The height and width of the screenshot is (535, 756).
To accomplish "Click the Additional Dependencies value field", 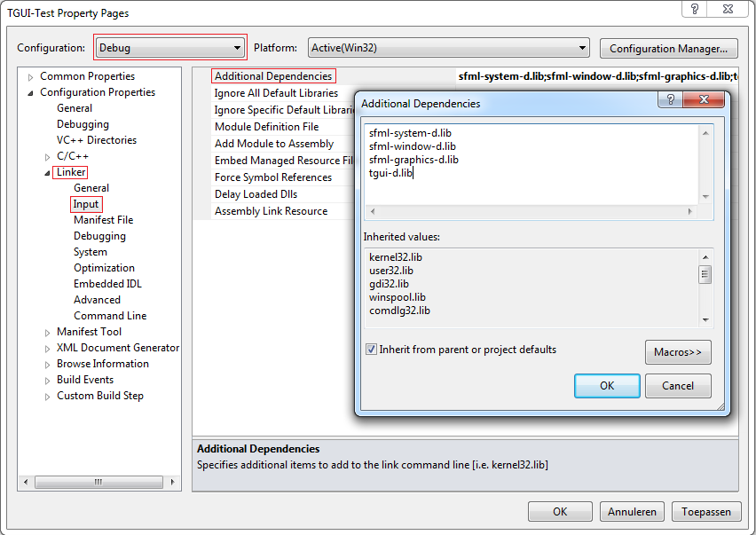I will point(597,76).
